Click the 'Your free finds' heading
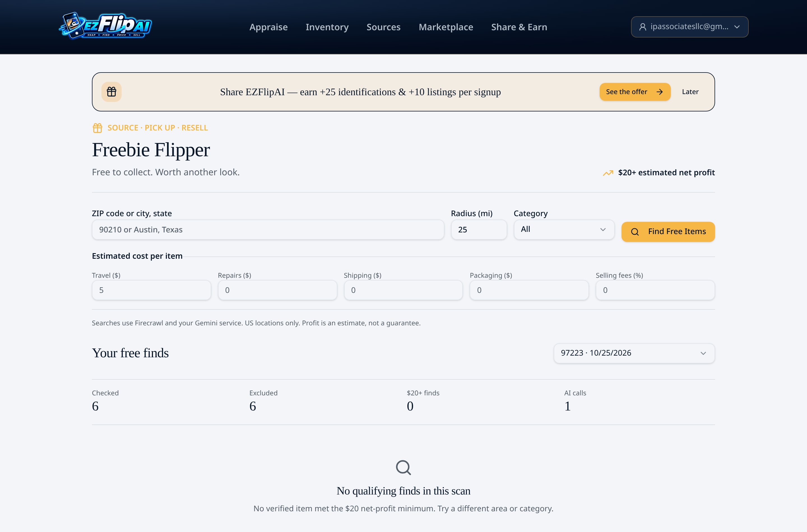This screenshot has height=532, width=807. click(130, 353)
